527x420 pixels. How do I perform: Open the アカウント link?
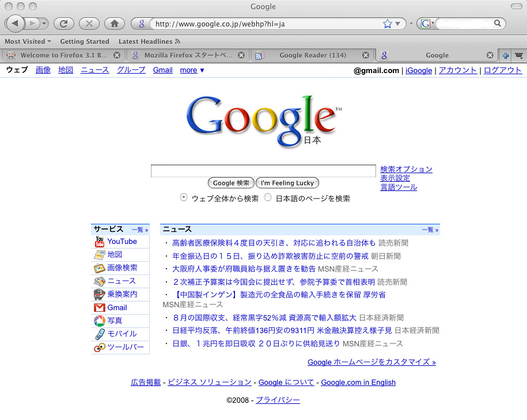tap(458, 70)
